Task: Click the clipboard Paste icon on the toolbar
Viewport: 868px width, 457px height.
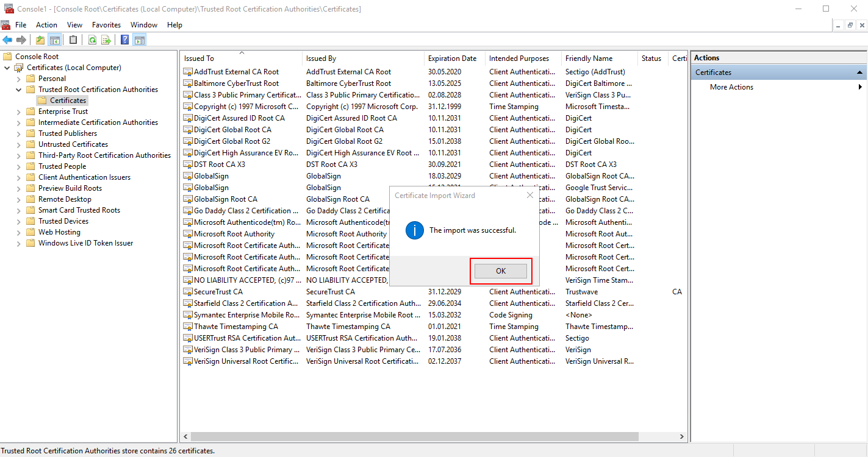Action: (73, 40)
